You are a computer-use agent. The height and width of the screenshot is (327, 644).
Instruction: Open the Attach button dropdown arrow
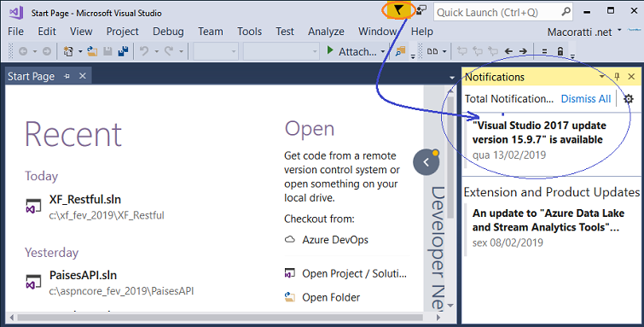coord(383,51)
